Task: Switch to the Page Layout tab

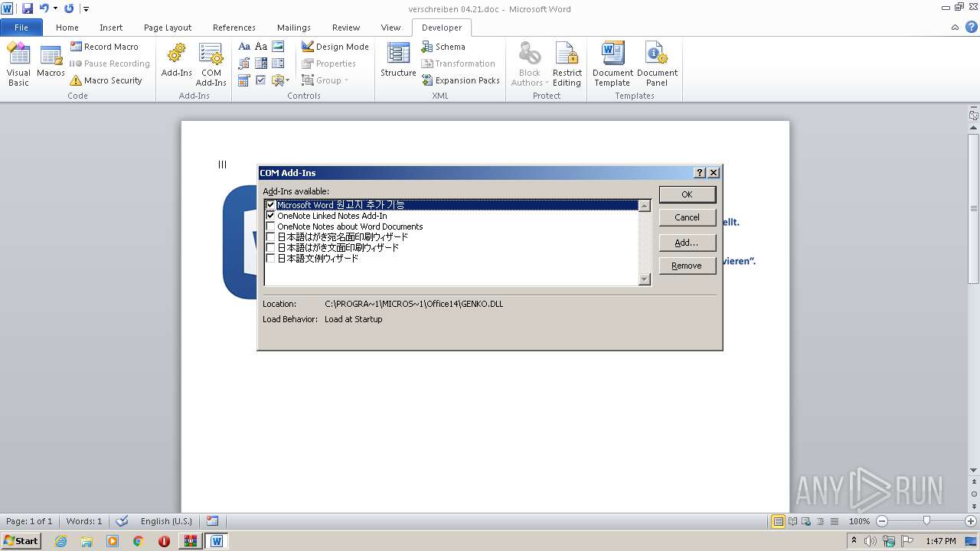Action: (168, 28)
